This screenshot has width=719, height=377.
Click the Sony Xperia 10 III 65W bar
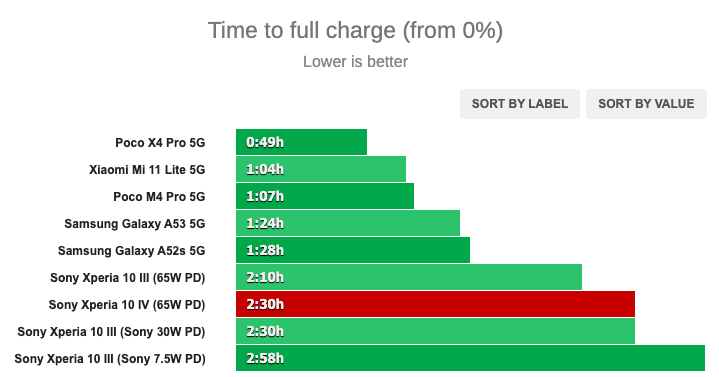coord(409,277)
